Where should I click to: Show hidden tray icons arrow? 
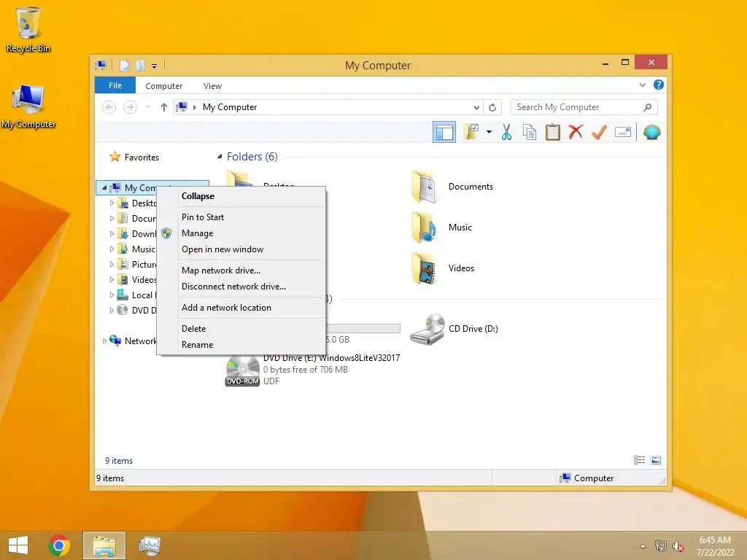coord(643,546)
